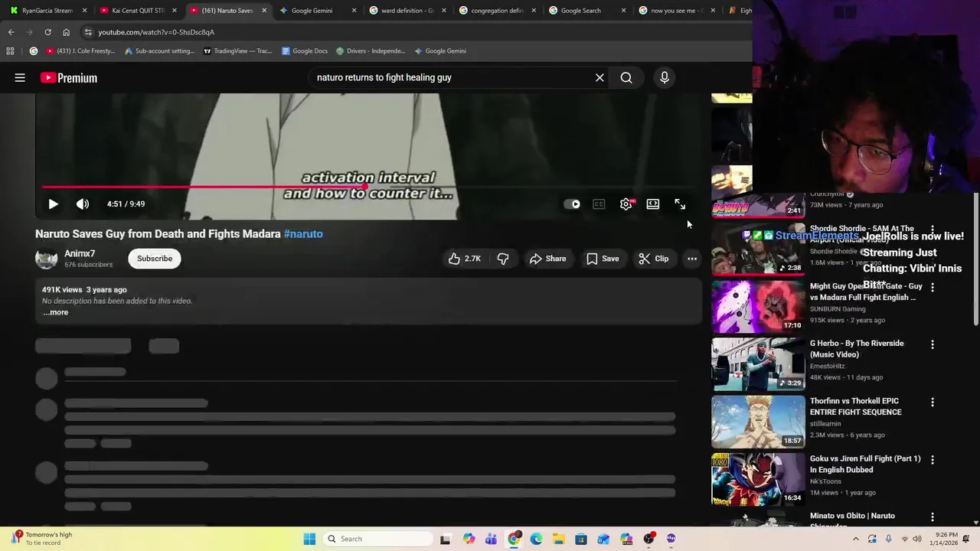Open Microsoft Store from the taskbar

pos(581,539)
